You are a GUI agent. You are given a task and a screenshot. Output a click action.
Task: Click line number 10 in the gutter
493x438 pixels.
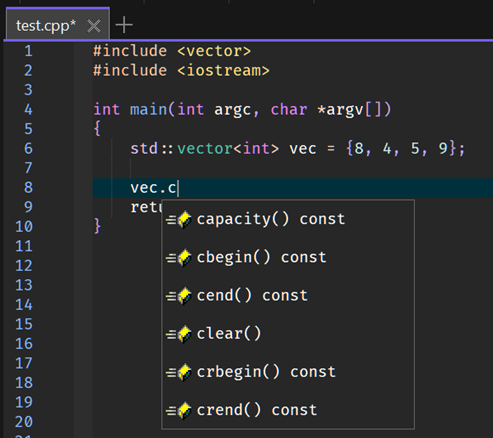coord(24,227)
